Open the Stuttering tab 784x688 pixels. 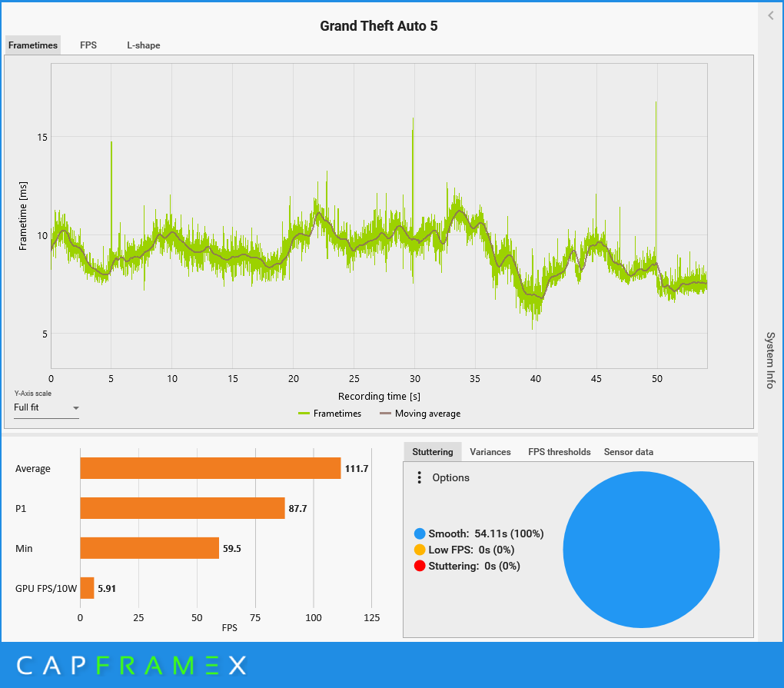433,452
